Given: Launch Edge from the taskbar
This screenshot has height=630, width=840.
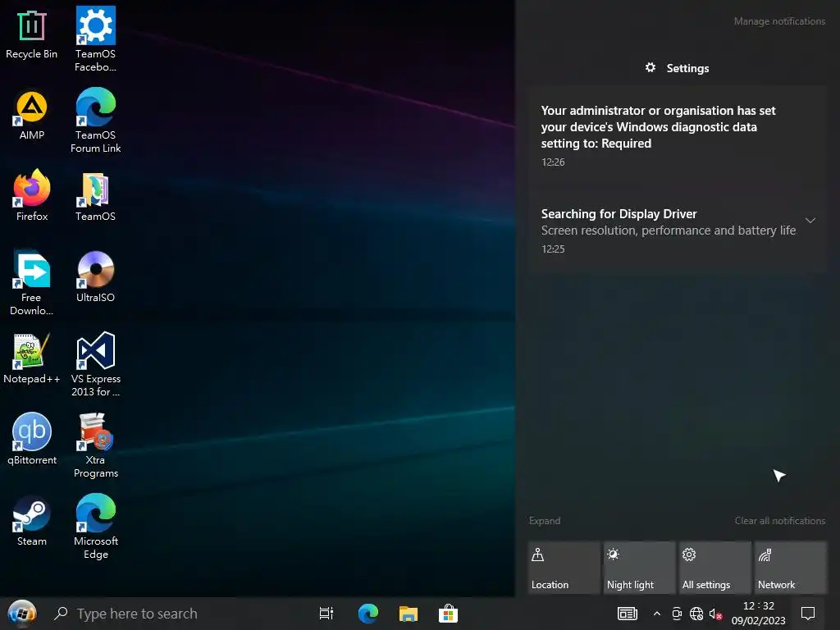Looking at the screenshot, I should (367, 614).
